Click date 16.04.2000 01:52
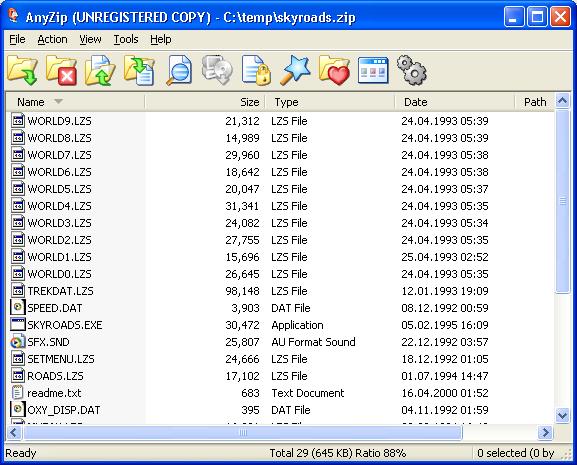Screen dimensions: 577x465 (x=445, y=393)
